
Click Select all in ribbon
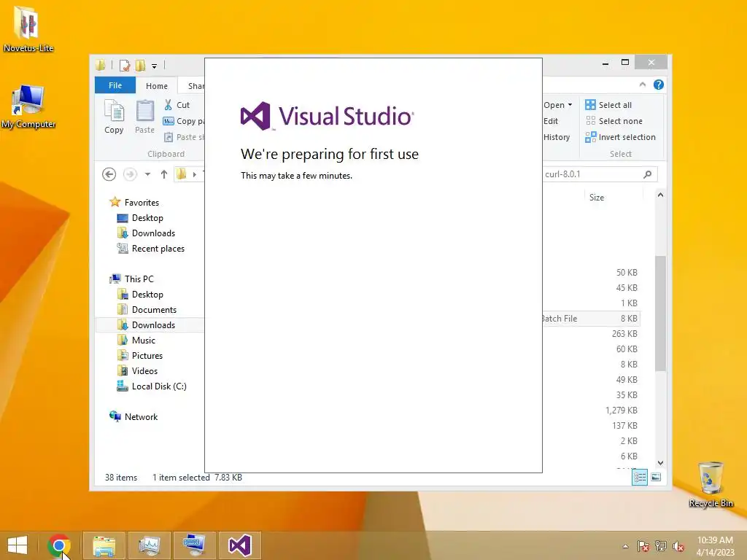point(608,105)
